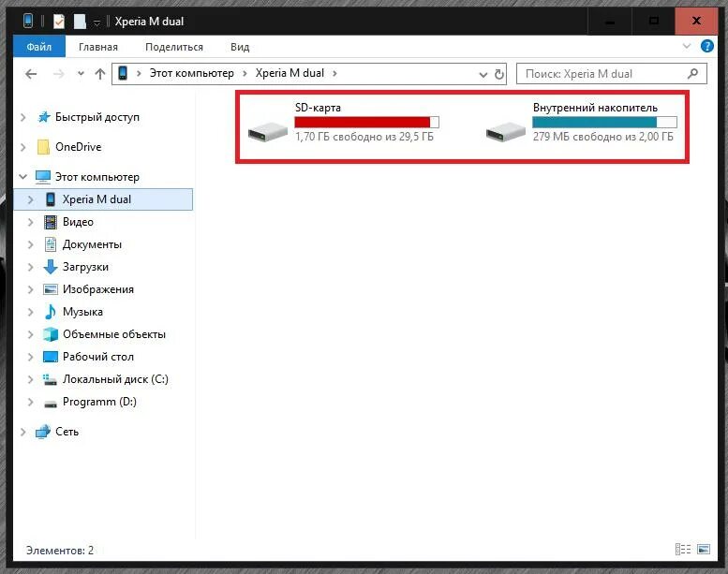Expand Локальный диск (C:) tree node
The height and width of the screenshot is (574, 728).
click(31, 379)
